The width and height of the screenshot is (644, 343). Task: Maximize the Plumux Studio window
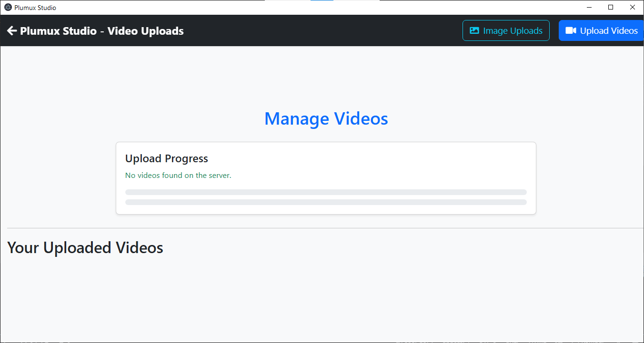coord(611,7)
